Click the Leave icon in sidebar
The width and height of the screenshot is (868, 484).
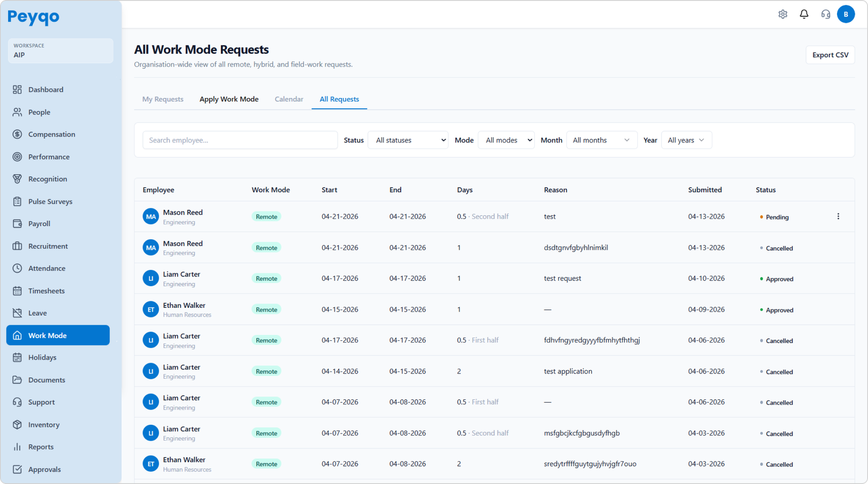(x=17, y=313)
